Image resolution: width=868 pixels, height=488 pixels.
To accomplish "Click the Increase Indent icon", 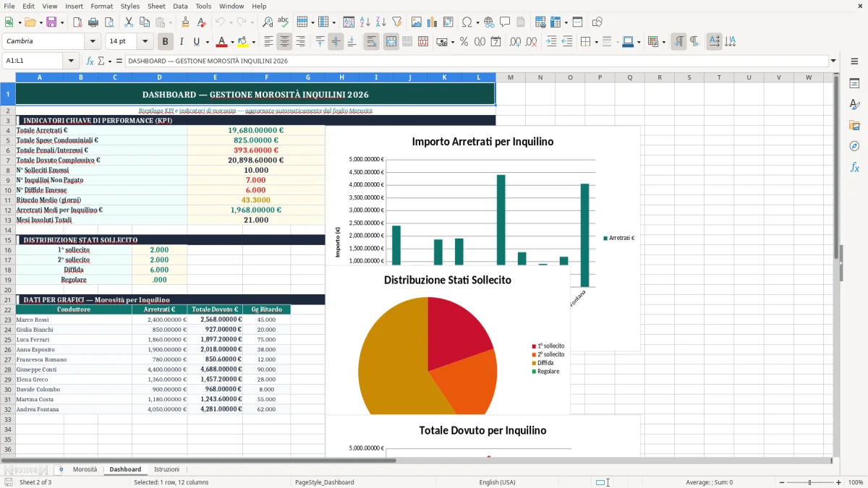I will pyautogui.click(x=551, y=42).
